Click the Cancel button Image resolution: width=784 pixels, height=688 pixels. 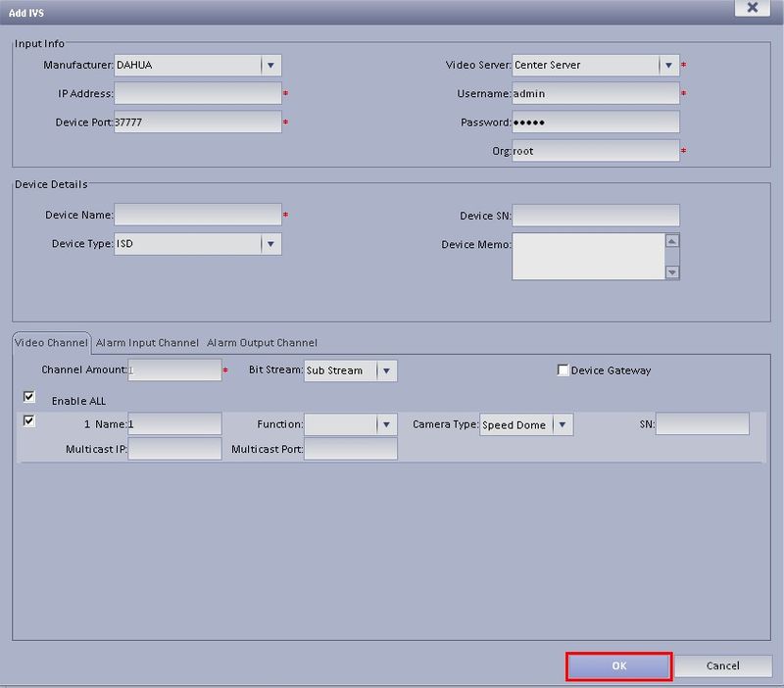(723, 666)
